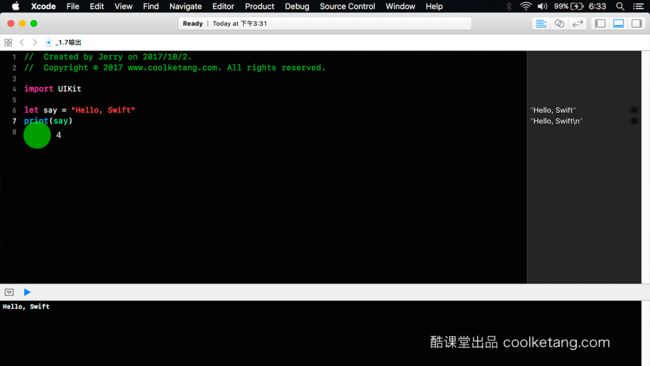Go forward in editor history
Image resolution: width=650 pixels, height=366 pixels.
click(x=34, y=42)
